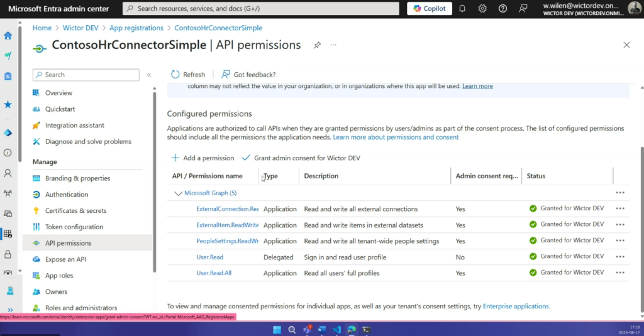The image size is (644, 336).
Task: Click the Users icon in left rail
Action: [x=8, y=173]
